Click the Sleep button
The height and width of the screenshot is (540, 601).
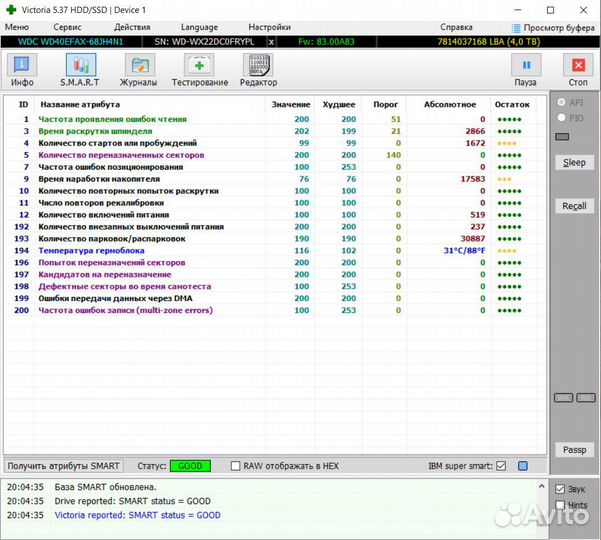tap(574, 162)
